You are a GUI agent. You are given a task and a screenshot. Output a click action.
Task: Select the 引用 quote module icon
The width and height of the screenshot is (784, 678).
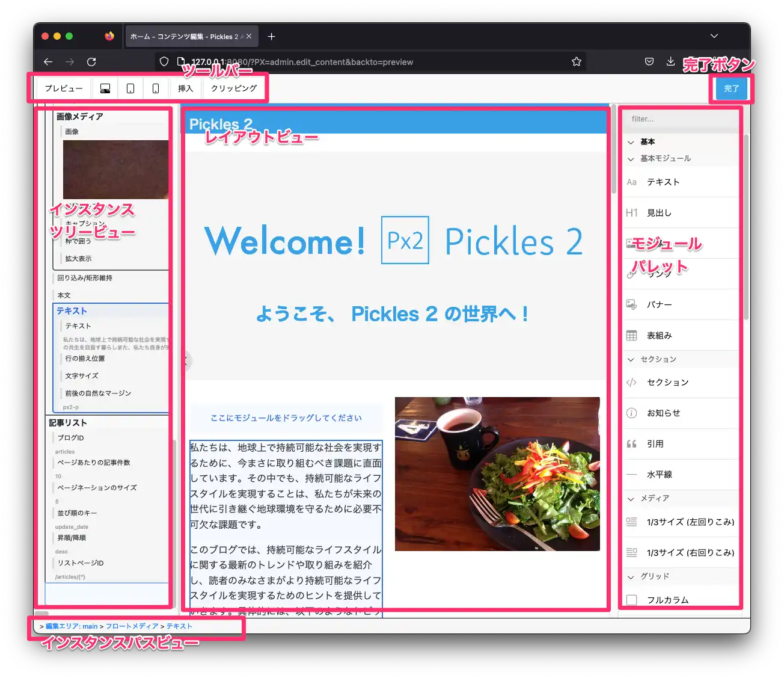631,444
